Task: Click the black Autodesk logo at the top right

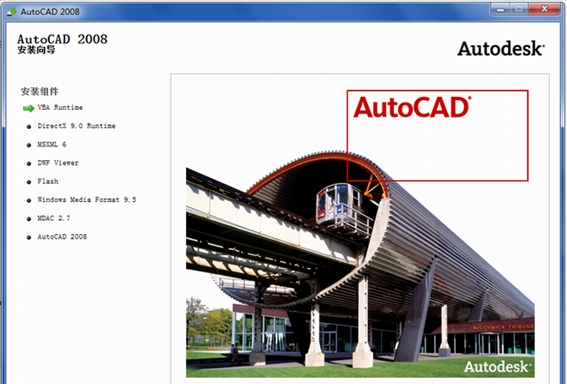Action: [501, 48]
